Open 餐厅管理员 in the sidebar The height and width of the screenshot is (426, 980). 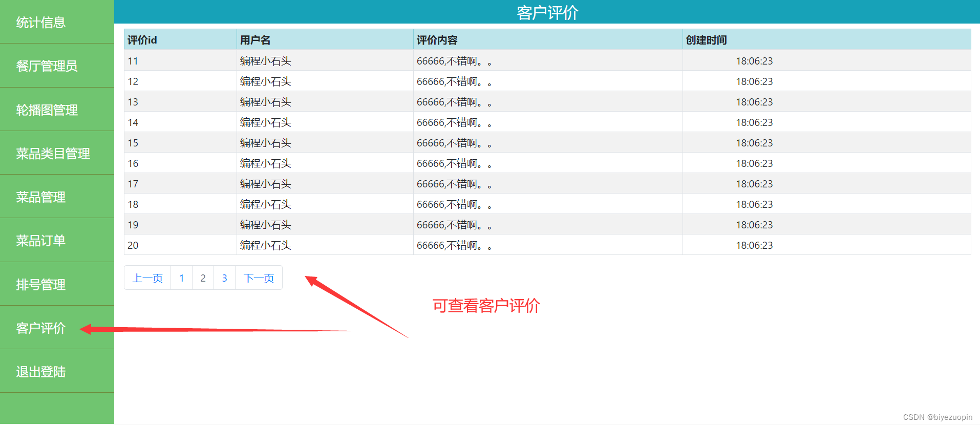[x=57, y=66]
